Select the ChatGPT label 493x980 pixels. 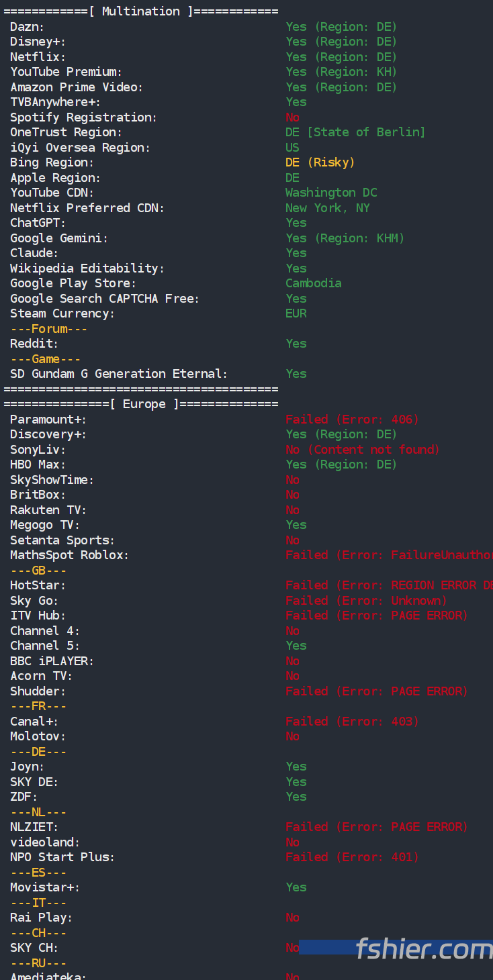pyautogui.click(x=38, y=223)
